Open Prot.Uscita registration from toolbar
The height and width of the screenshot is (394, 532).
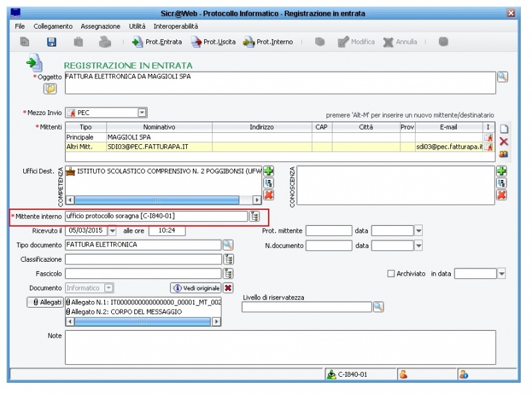coord(213,42)
